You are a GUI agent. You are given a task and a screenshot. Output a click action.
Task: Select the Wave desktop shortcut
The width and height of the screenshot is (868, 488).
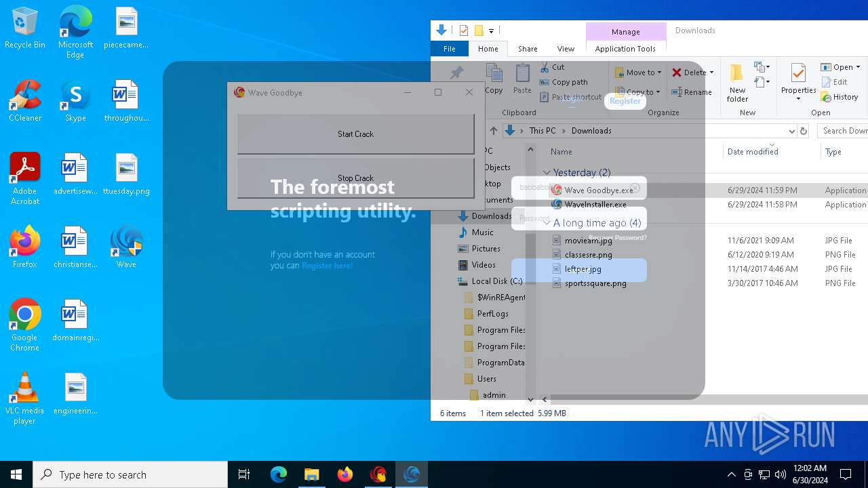(126, 247)
